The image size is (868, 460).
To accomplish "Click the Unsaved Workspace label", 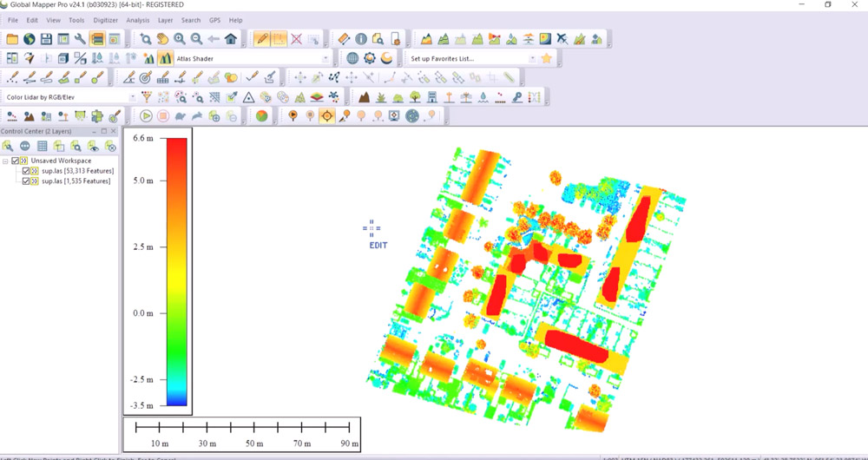I will [x=61, y=161].
